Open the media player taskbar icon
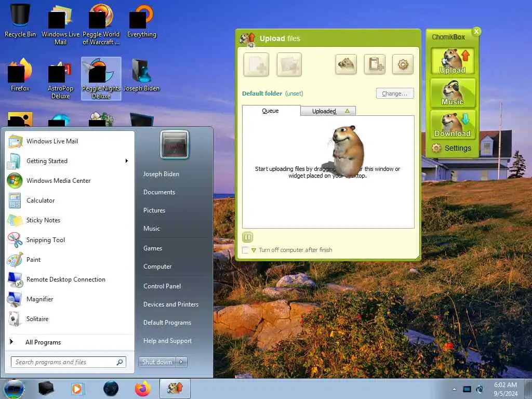The image size is (532, 399). [78, 389]
